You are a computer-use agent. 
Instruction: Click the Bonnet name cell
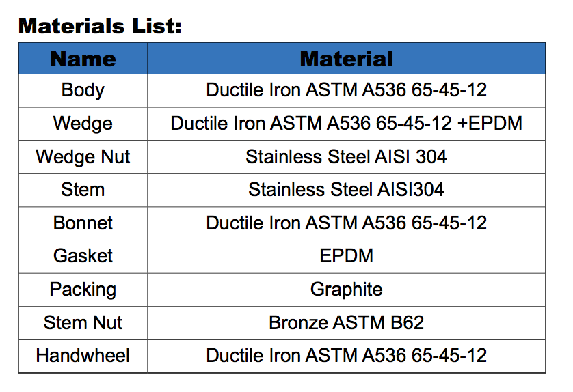point(83,223)
